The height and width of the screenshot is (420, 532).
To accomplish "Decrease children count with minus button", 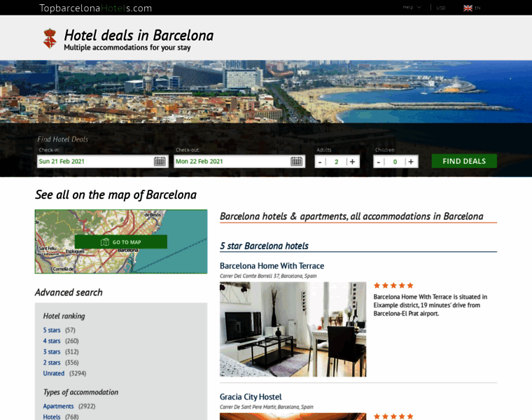I will tap(379, 162).
